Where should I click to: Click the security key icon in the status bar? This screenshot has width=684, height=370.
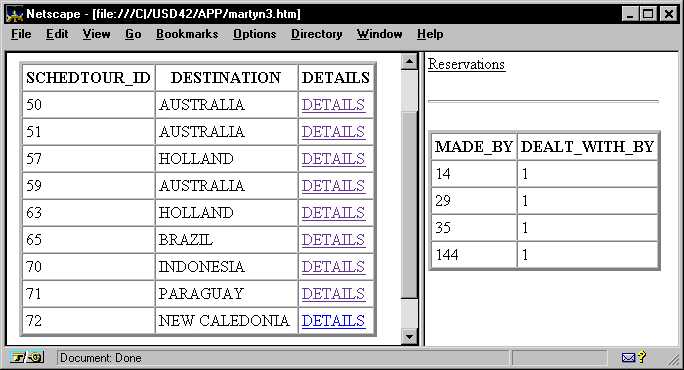point(27,358)
